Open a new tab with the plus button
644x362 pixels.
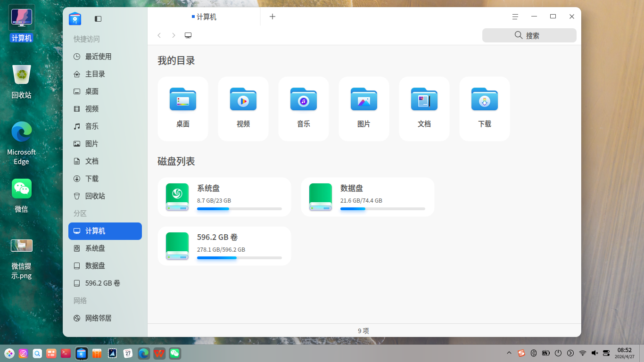272,16
